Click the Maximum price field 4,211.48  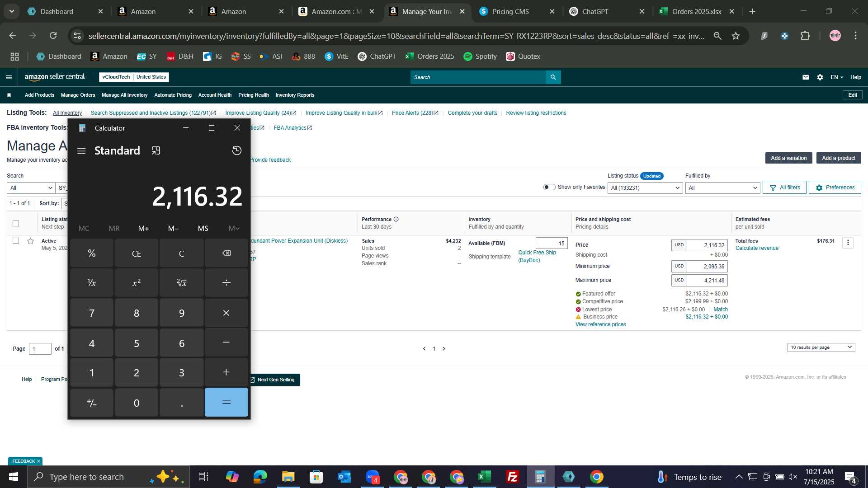(707, 280)
